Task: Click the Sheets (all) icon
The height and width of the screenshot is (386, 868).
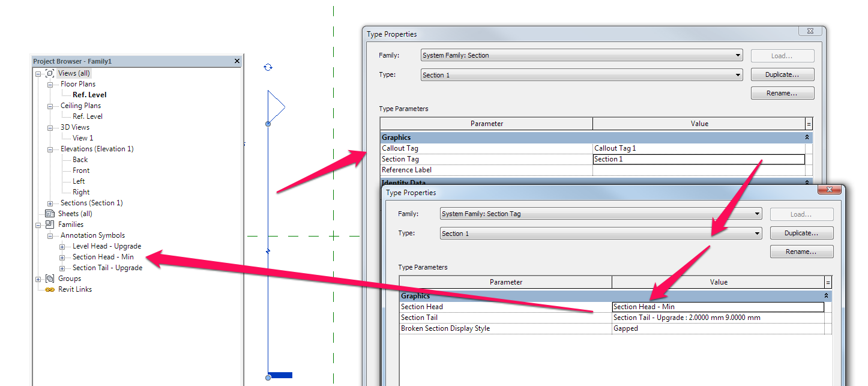Action: pos(50,214)
